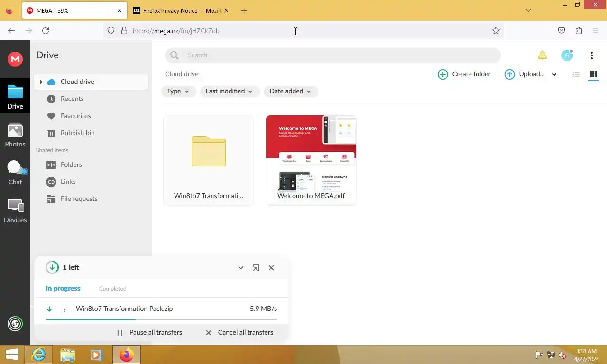Image resolution: width=607 pixels, height=364 pixels.
Task: Click Win8to7 Transformation Pack.zip transfer row
Action: pyautogui.click(x=161, y=309)
